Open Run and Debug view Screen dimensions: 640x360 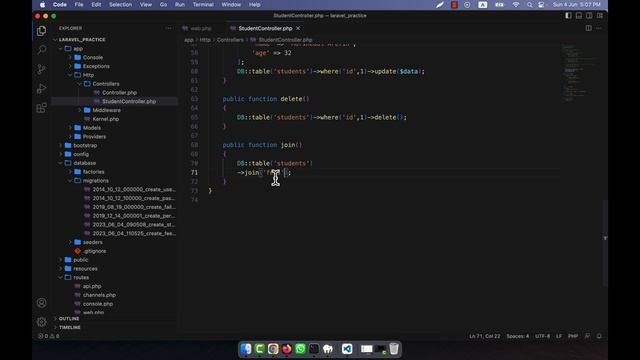pyautogui.click(x=41, y=89)
